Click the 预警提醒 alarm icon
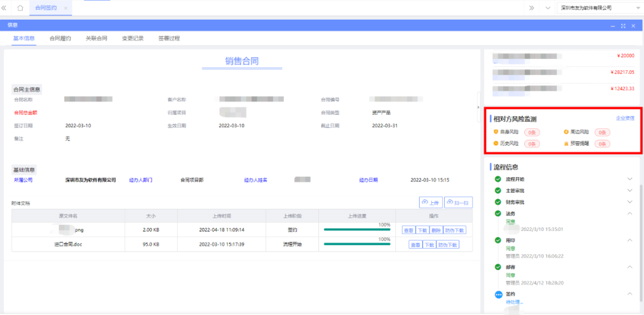Image resolution: width=644 pixels, height=315 pixels. 566,144
